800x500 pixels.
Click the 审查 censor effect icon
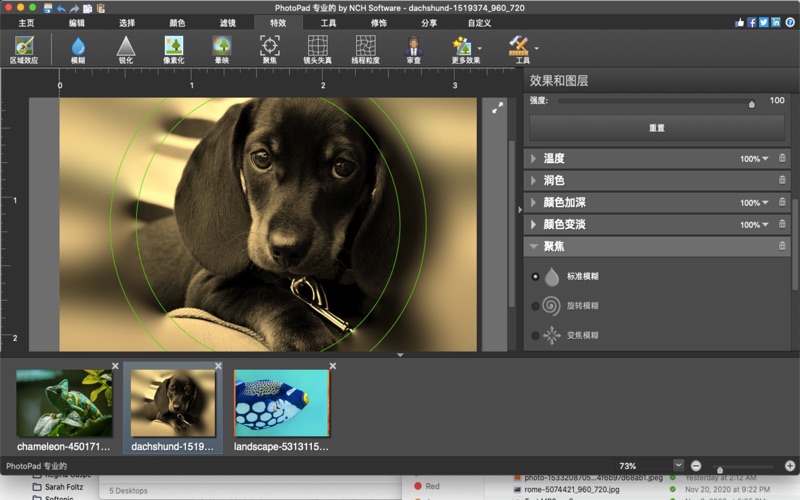[x=413, y=47]
